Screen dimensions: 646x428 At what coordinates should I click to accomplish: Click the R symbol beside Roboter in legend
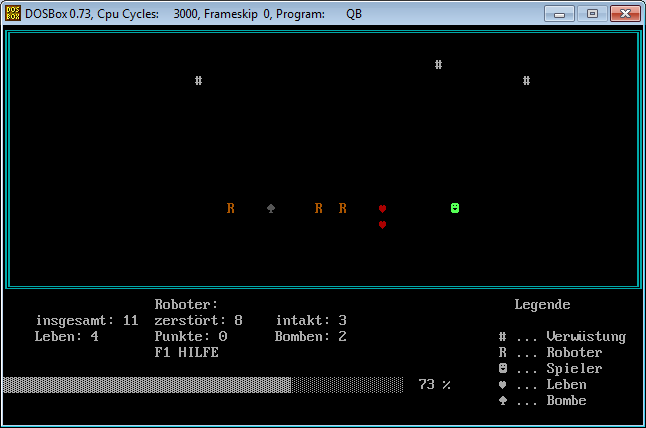click(503, 353)
